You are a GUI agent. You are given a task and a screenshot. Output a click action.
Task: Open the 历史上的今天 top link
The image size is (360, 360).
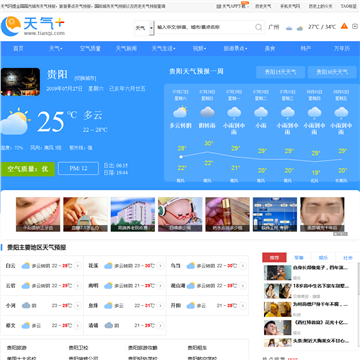click(320, 6)
